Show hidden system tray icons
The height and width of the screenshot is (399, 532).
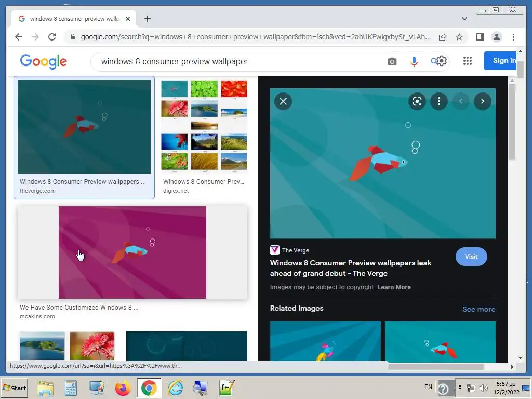[460, 387]
